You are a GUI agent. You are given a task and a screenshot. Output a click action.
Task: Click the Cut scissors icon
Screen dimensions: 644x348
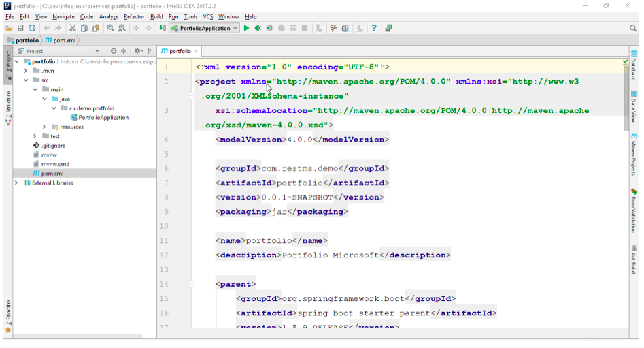click(x=72, y=28)
